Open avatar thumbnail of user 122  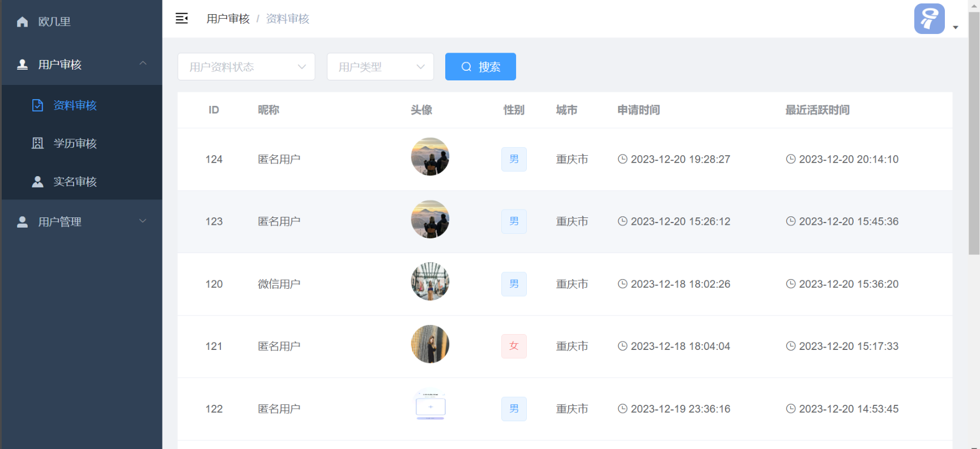tap(431, 406)
